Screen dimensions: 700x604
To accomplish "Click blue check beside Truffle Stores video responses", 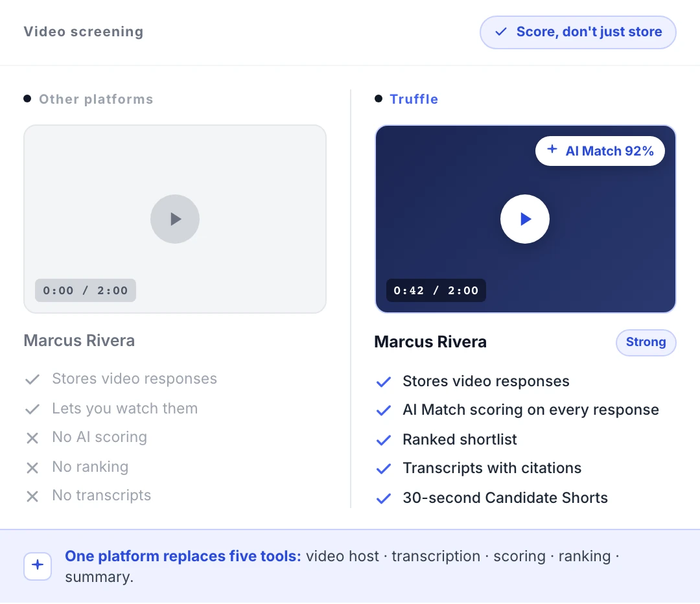I will point(384,382).
